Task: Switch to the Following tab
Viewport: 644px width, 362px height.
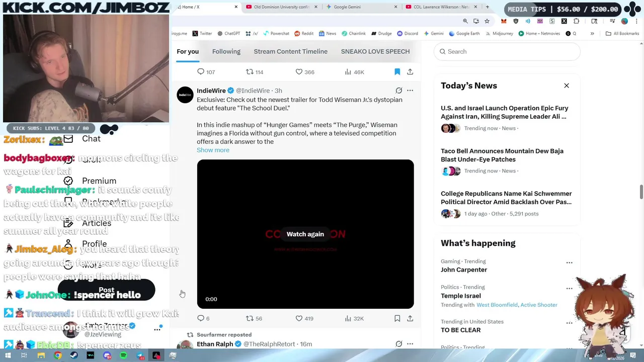Action: point(226,51)
